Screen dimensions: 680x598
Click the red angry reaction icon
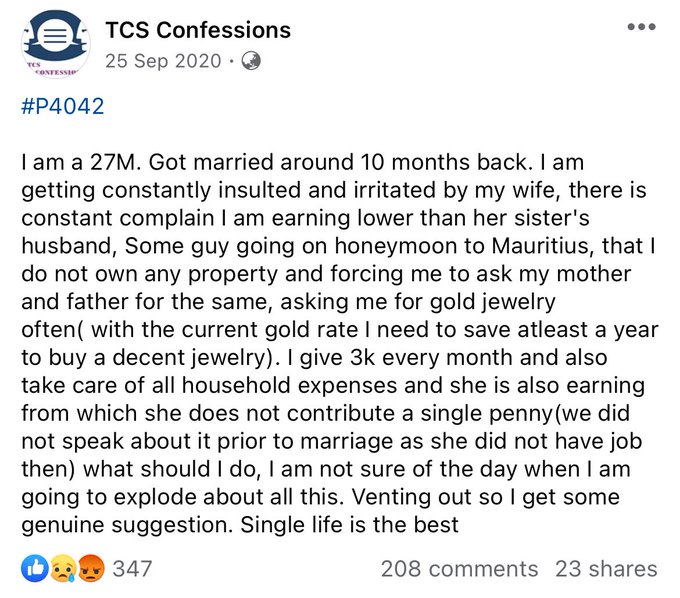(91, 568)
